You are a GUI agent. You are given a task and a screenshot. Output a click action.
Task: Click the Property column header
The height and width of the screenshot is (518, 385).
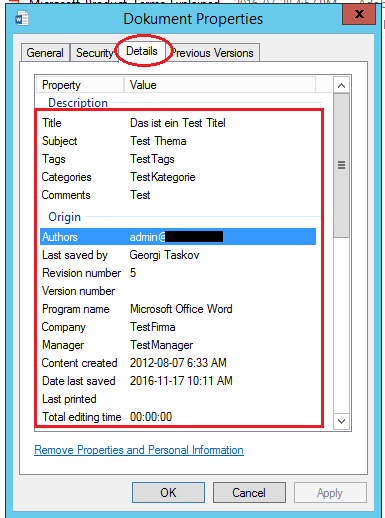(80, 85)
